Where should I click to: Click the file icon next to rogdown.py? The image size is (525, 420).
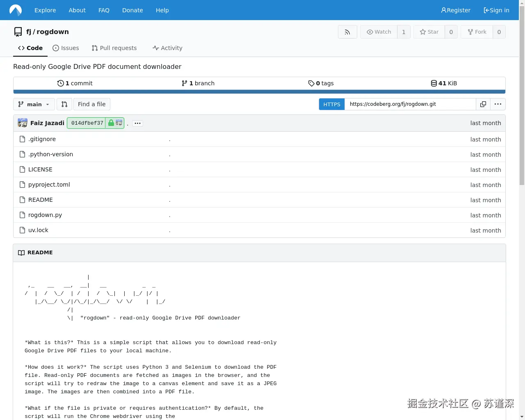22,215
